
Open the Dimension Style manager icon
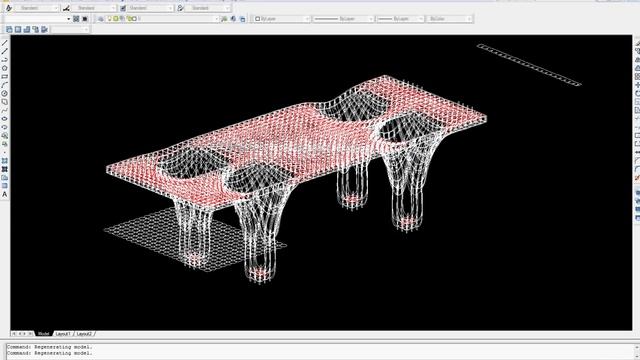[x=66, y=8]
